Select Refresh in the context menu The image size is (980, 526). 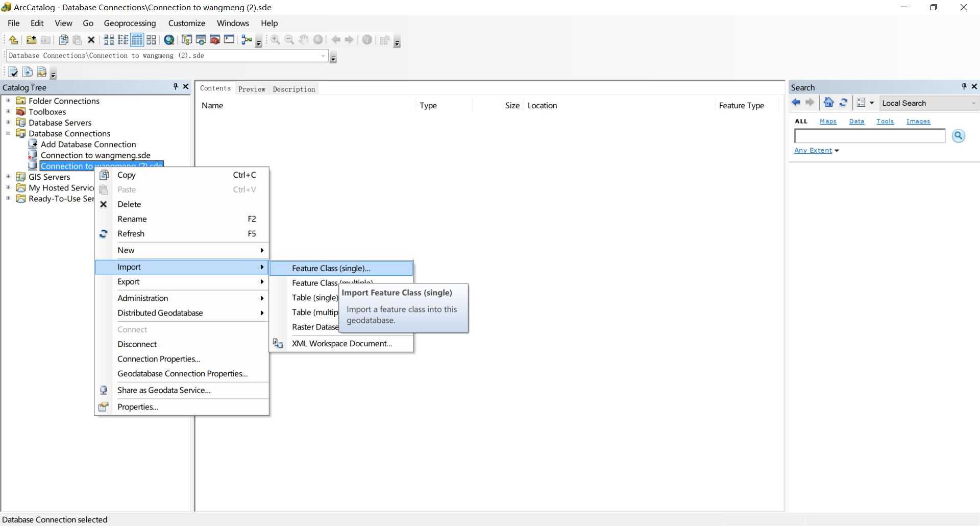click(182, 234)
